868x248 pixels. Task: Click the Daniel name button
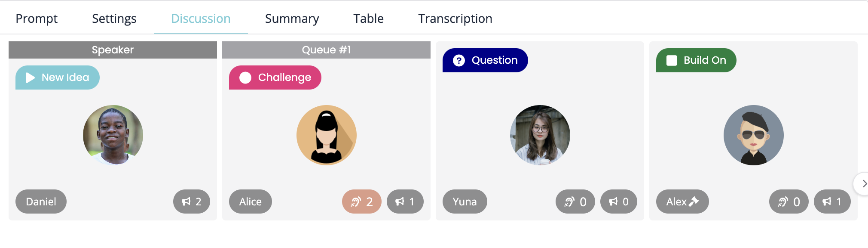point(41,201)
